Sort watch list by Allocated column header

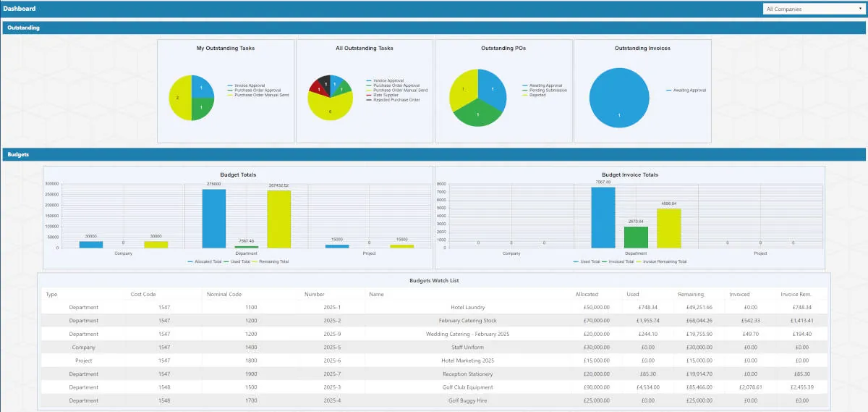click(x=587, y=295)
